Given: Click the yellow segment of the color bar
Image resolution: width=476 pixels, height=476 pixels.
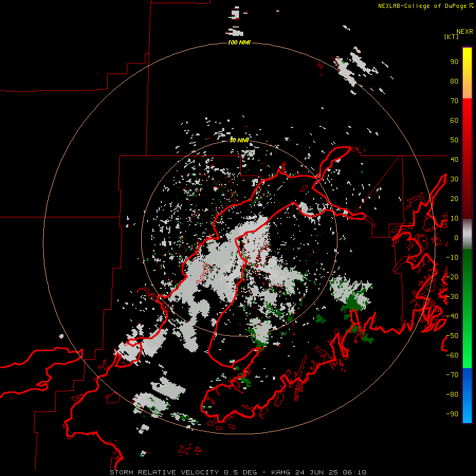Looking at the screenshot, I should [467, 73].
